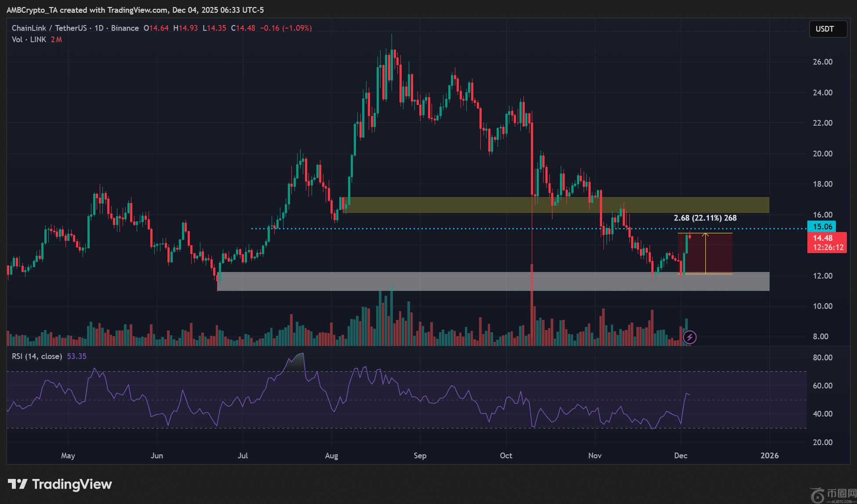Click the 2.68 (22.11%) measurement label
The image size is (857, 504).
click(x=705, y=218)
